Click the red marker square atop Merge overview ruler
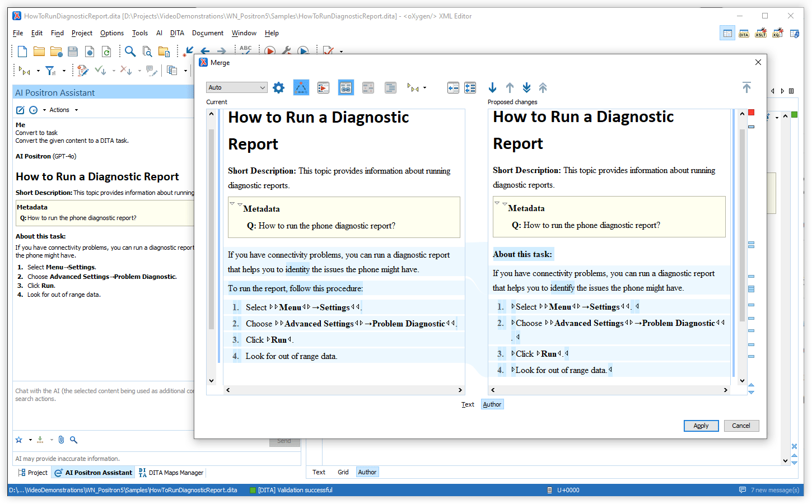812x504 pixels. point(752,113)
